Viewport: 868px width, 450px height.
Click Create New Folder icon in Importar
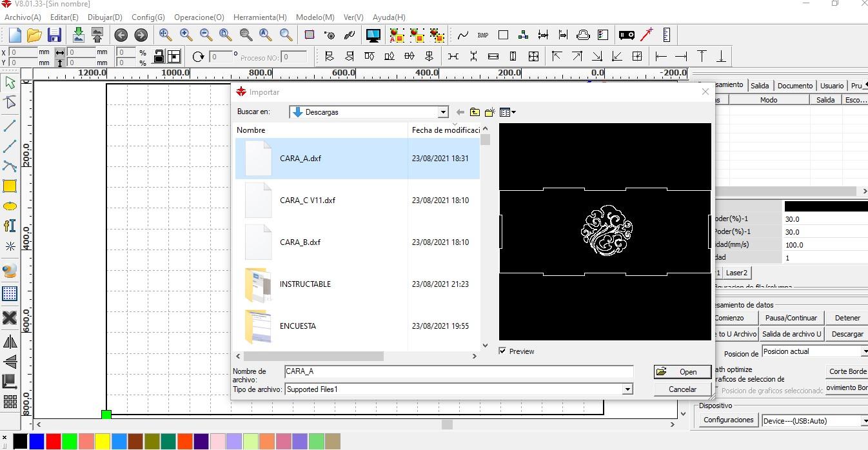click(489, 112)
